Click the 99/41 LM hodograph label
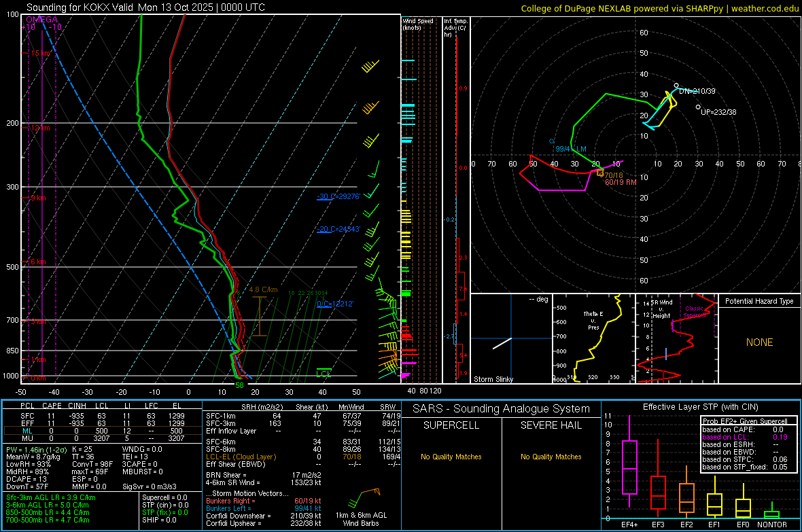This screenshot has height=532, width=802. pos(571,149)
